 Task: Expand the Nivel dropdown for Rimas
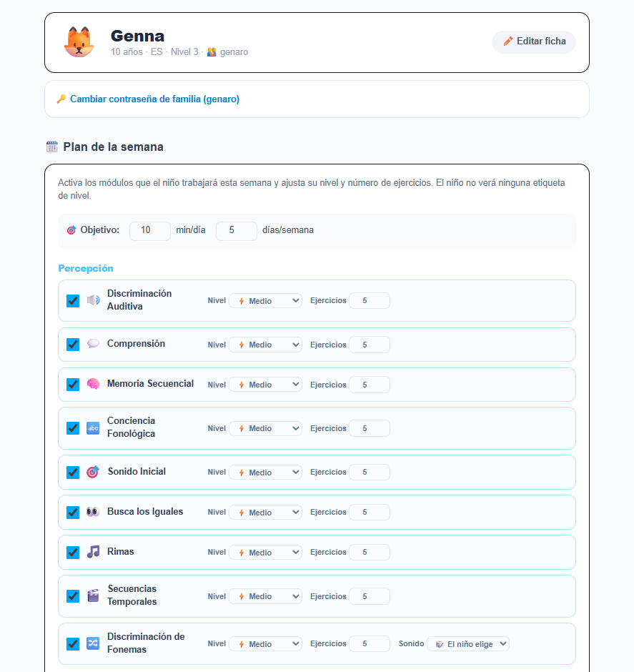[x=266, y=553]
